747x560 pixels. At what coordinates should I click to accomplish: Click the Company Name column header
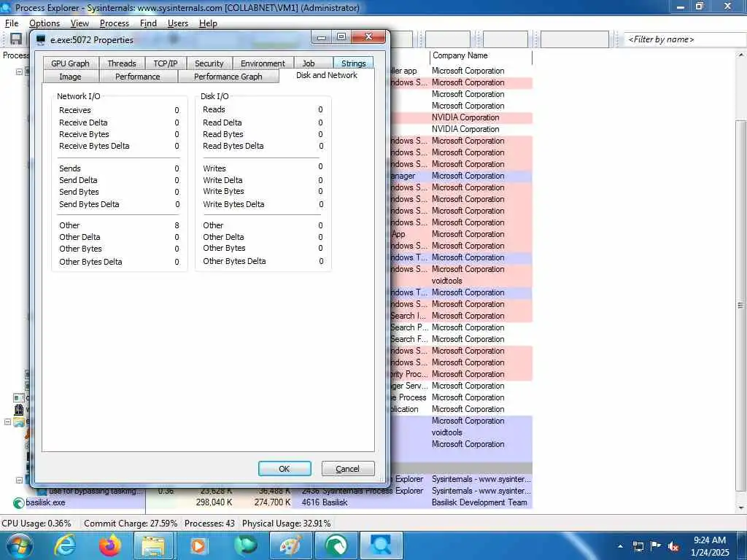(x=481, y=55)
